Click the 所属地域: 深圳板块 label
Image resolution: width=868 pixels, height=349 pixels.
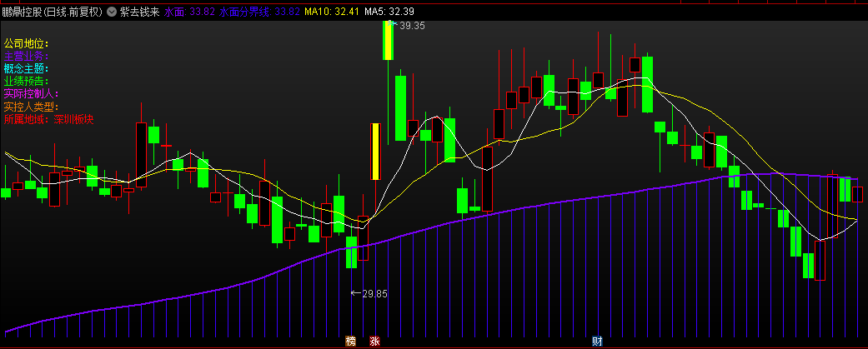(x=48, y=119)
